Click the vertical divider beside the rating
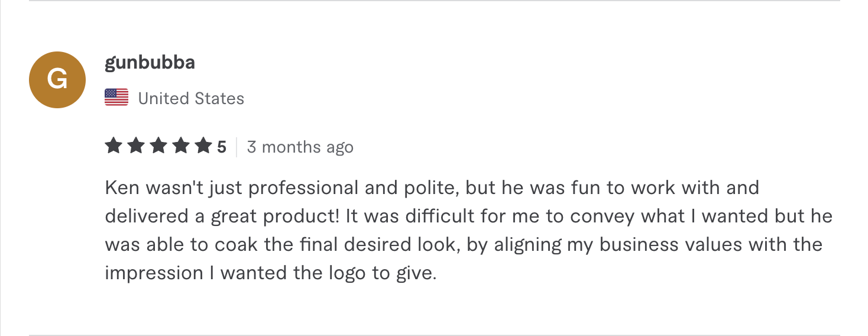 coord(237,147)
